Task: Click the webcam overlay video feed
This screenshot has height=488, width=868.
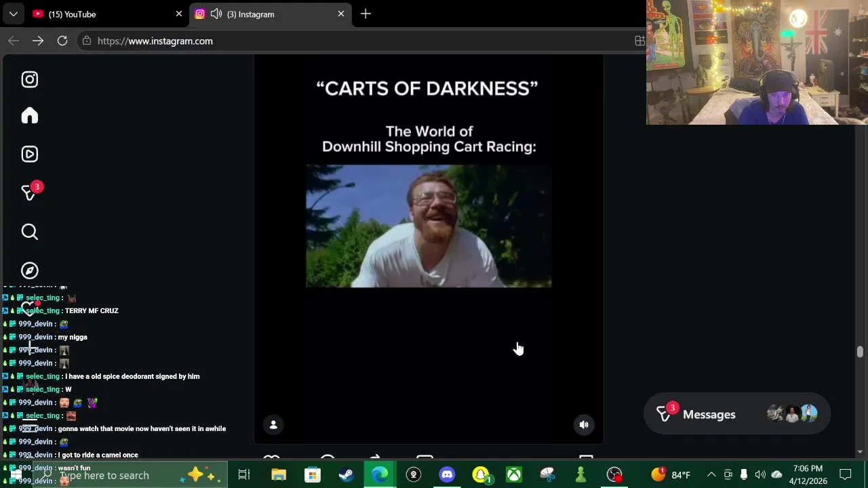Action: point(757,62)
